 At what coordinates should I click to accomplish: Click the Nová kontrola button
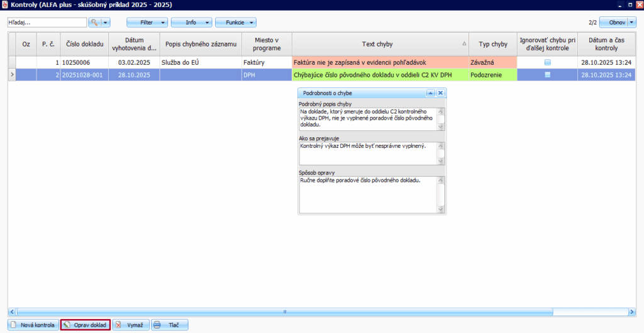click(x=33, y=325)
